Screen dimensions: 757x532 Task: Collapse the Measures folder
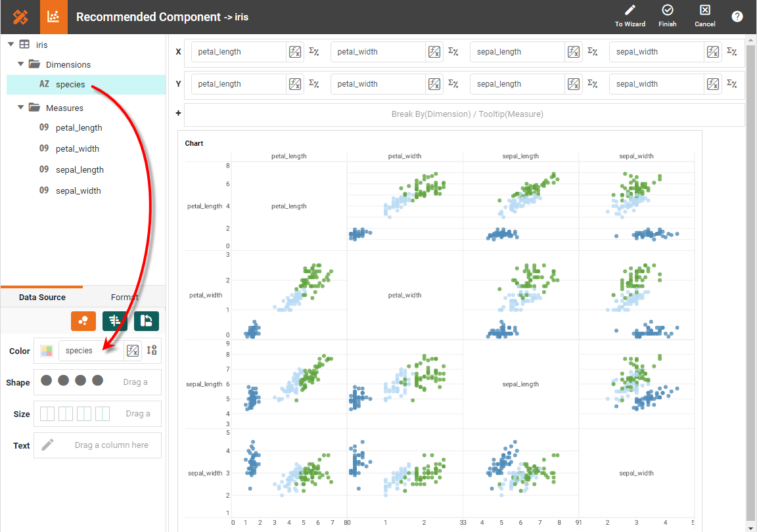coord(22,108)
